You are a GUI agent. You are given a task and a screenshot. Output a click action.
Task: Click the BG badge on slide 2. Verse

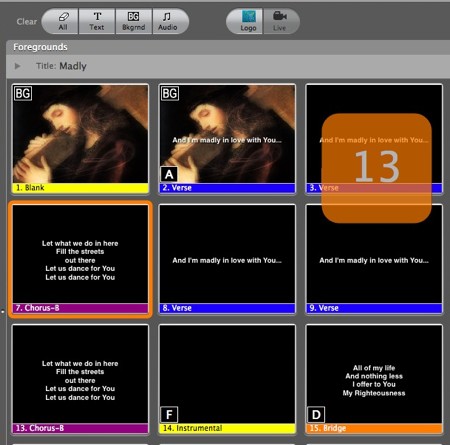[x=170, y=93]
